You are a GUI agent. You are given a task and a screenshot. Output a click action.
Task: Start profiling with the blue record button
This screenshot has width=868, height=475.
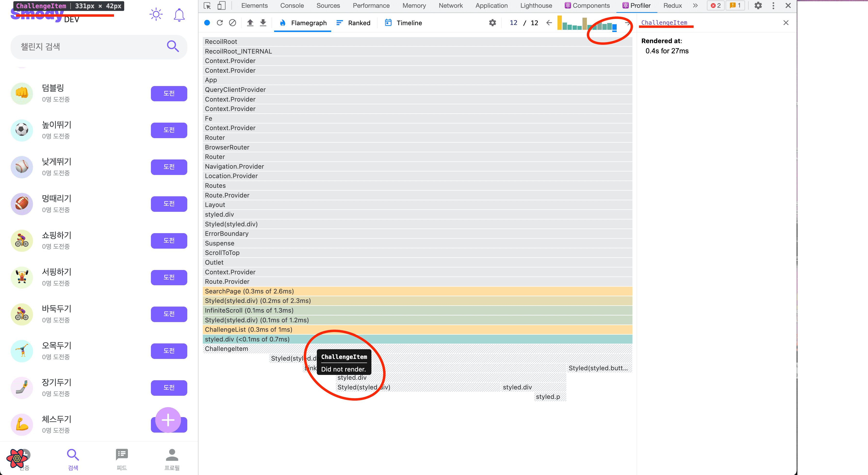[207, 23]
